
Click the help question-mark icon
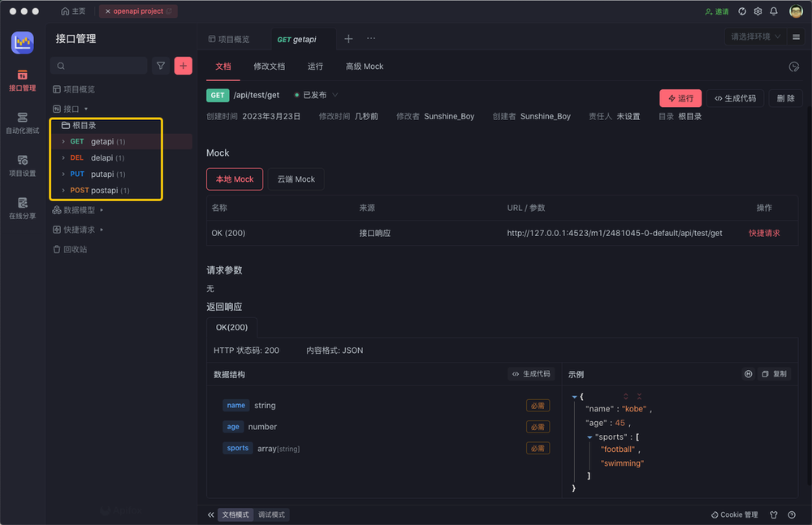coord(792,514)
